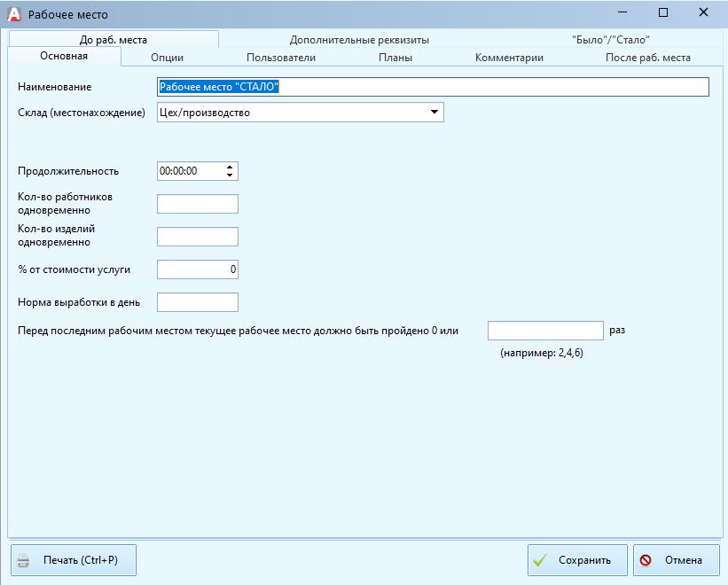The width and height of the screenshot is (728, 585).
Task: Increase Продолжительность with the up arrow
Action: click(x=230, y=168)
